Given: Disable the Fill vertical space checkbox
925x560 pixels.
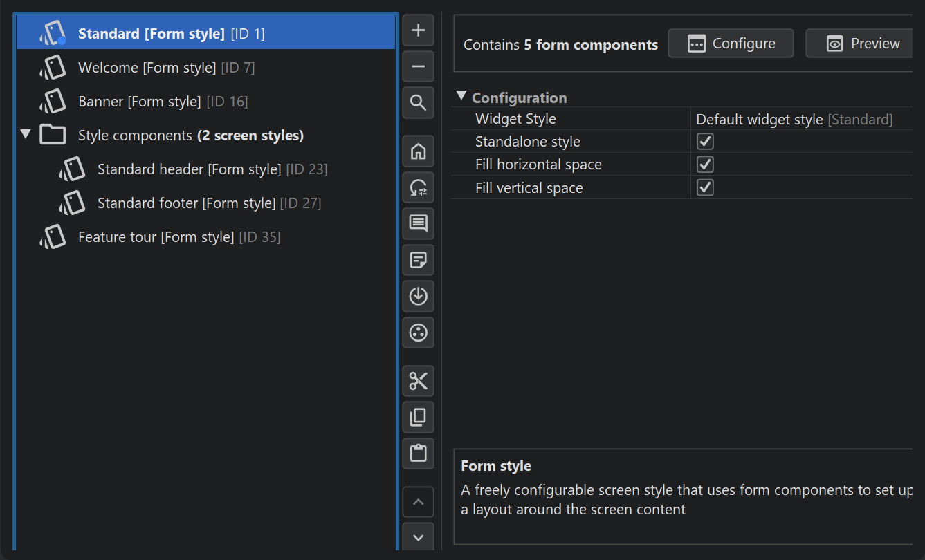Looking at the screenshot, I should click(x=705, y=187).
